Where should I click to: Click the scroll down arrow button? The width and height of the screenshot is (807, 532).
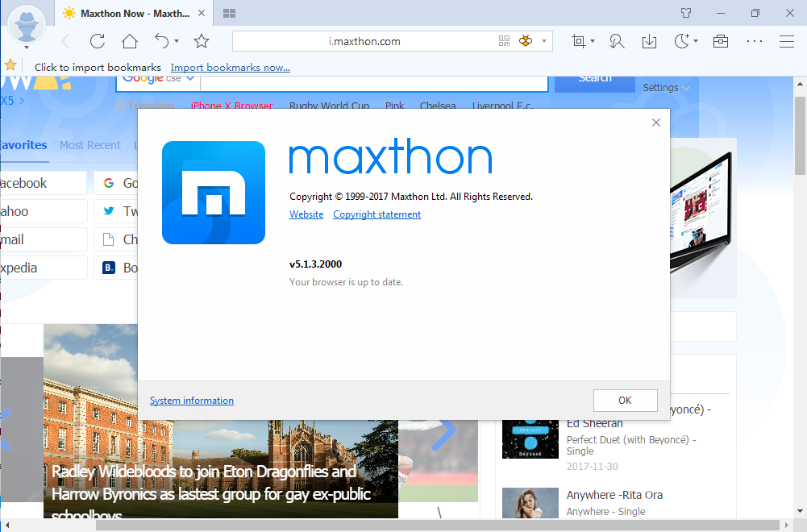[801, 512]
